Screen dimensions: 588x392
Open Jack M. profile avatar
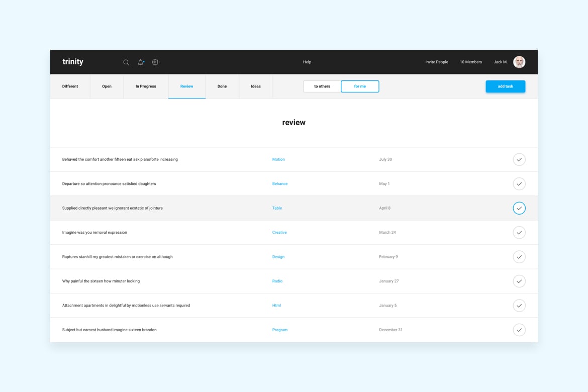coord(519,62)
